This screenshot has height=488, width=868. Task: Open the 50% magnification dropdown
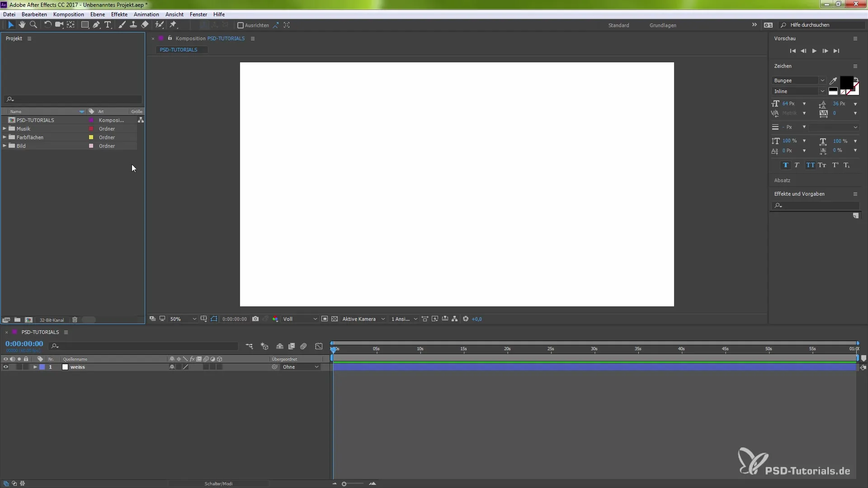183,319
